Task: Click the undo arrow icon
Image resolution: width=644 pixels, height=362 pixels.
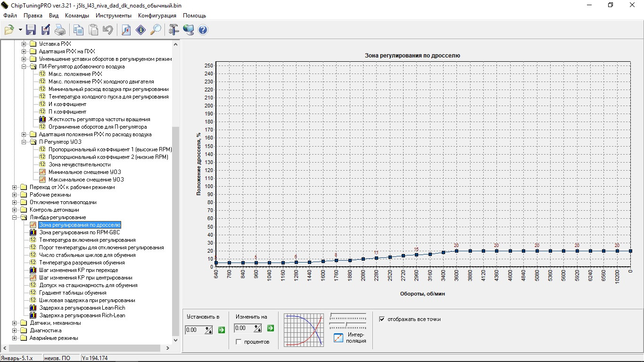Action: (107, 30)
